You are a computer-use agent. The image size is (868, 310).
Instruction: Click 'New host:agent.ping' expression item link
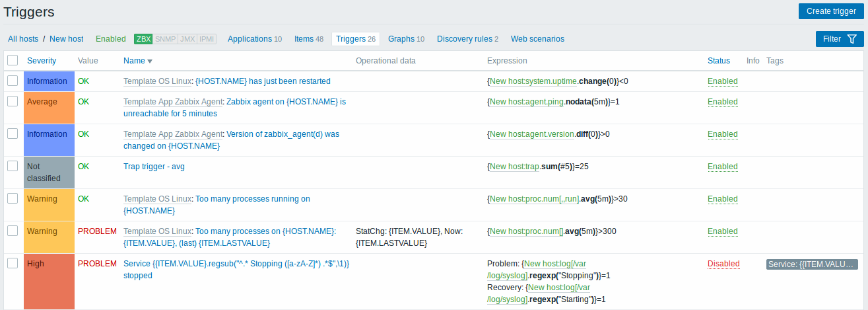click(x=527, y=102)
